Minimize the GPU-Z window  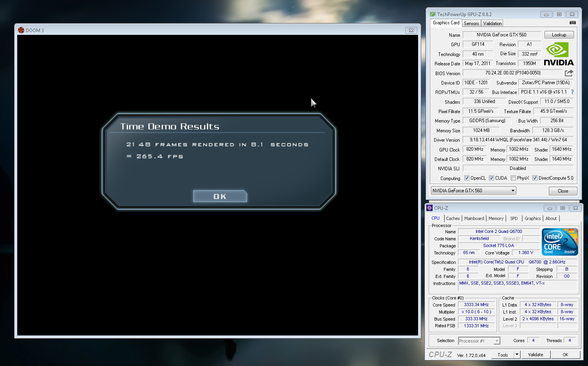pyautogui.click(x=546, y=14)
